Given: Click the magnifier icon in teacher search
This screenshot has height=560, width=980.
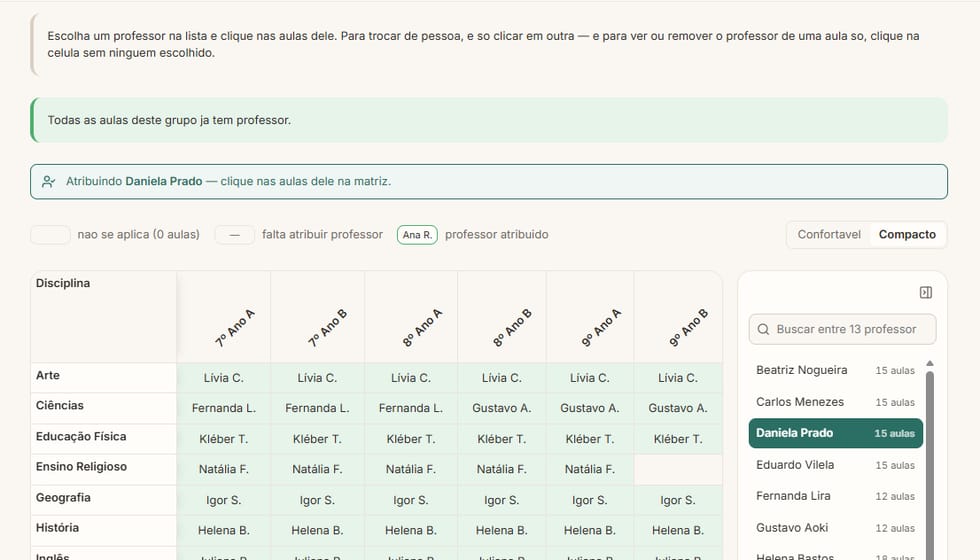Looking at the screenshot, I should pos(763,329).
